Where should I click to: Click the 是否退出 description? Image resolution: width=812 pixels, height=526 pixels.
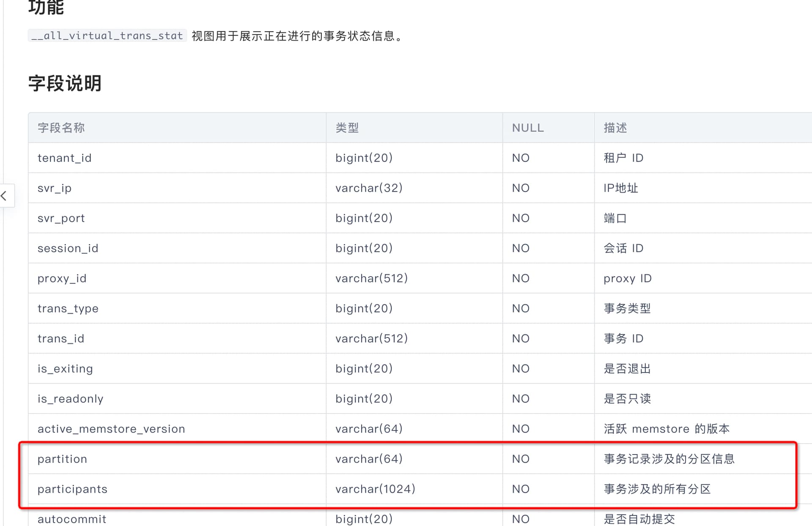(x=627, y=368)
